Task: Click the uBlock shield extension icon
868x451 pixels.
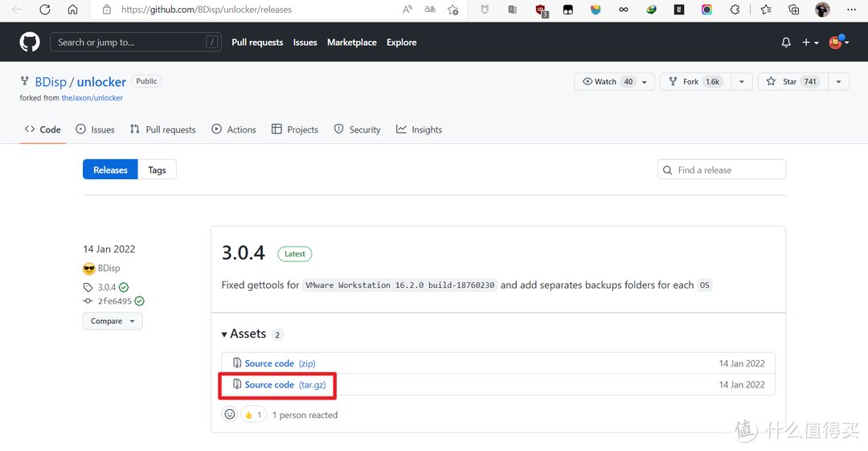Action: tap(540, 10)
